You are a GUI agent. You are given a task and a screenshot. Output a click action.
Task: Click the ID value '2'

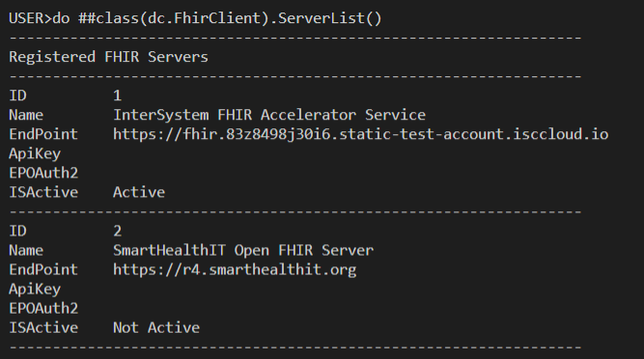(117, 231)
